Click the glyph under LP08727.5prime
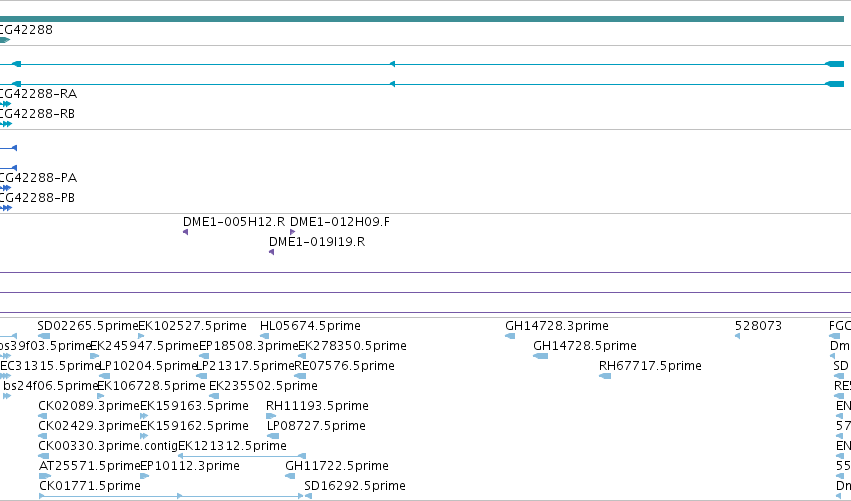Viewport: 851px width, 501px height. pos(273,436)
